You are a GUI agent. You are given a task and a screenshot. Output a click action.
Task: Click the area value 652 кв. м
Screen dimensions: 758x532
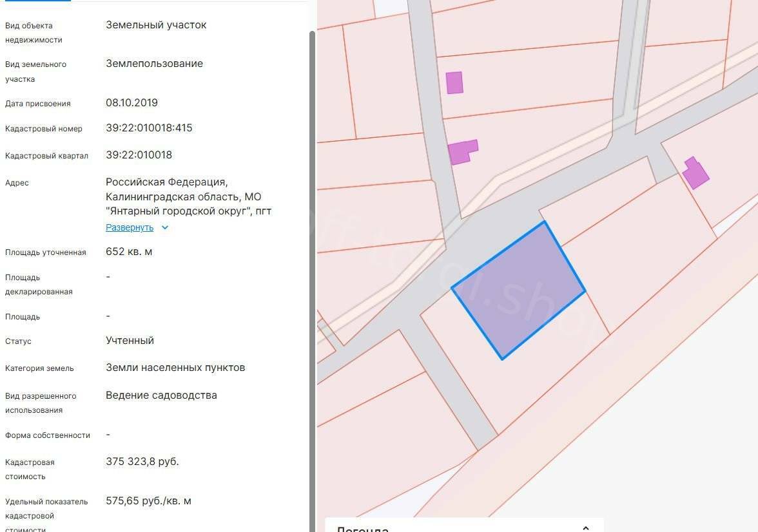[129, 251]
